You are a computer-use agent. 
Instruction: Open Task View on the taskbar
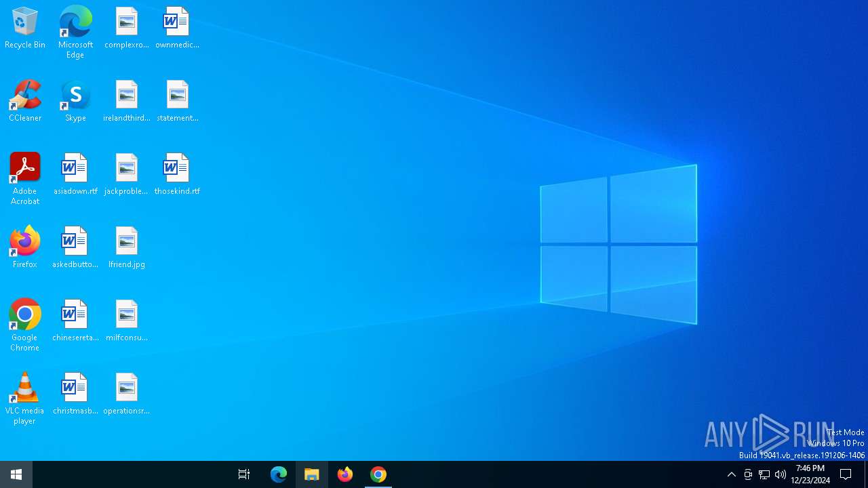(244, 474)
